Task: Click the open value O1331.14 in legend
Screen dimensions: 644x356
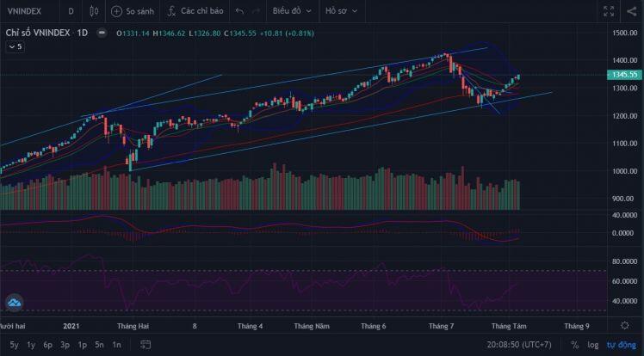Action: (133, 34)
